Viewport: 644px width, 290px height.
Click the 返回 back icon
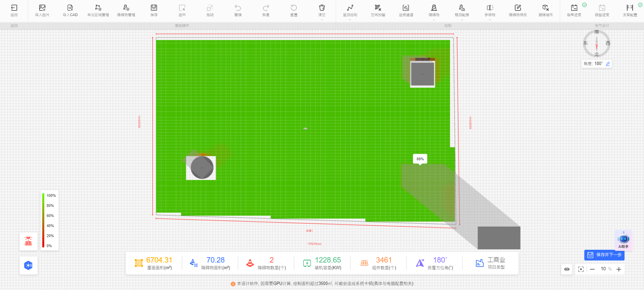click(14, 8)
